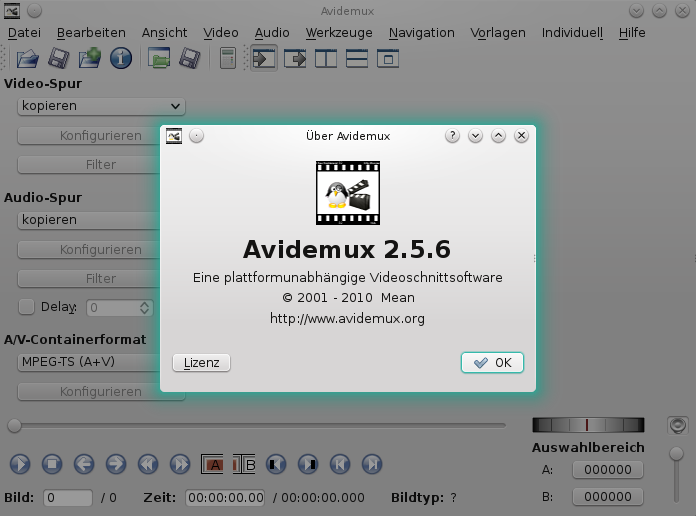Screen dimensions: 696x516
Task: Jump to last frame button
Action: point(372,464)
